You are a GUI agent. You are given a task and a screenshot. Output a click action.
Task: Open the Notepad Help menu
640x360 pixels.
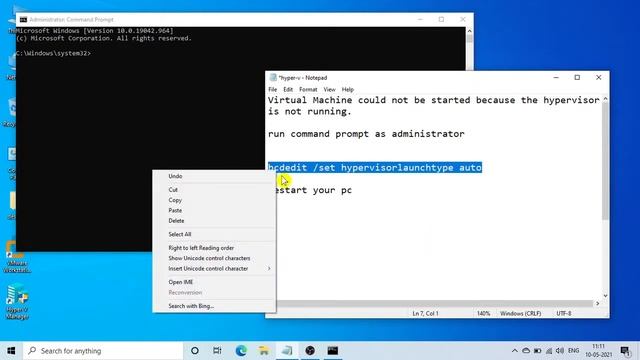348,89
